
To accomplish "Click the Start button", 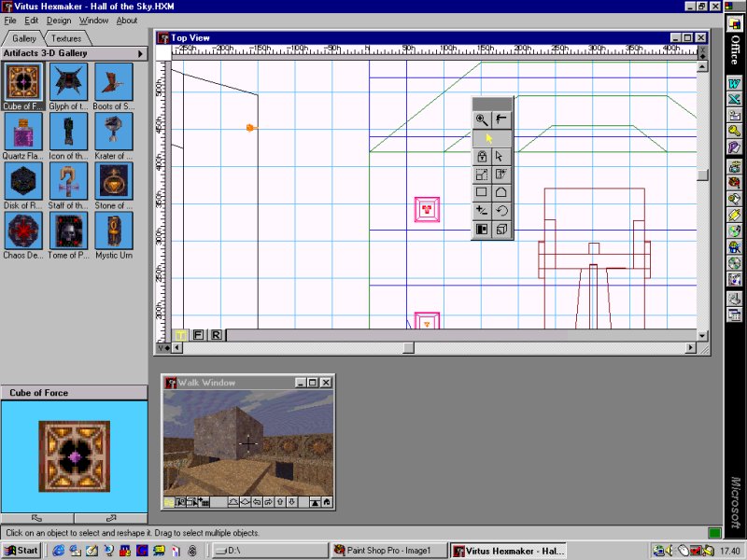I will pos(21,551).
